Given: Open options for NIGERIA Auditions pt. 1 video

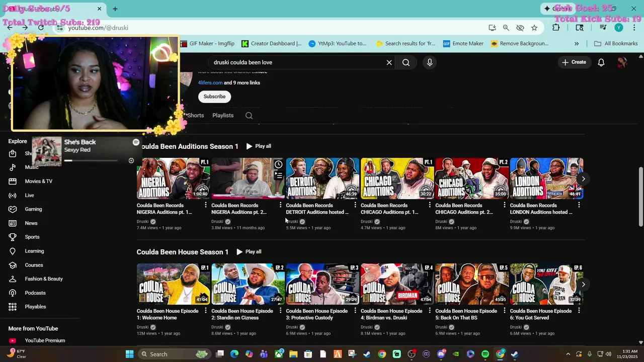Looking at the screenshot, I should point(205,205).
